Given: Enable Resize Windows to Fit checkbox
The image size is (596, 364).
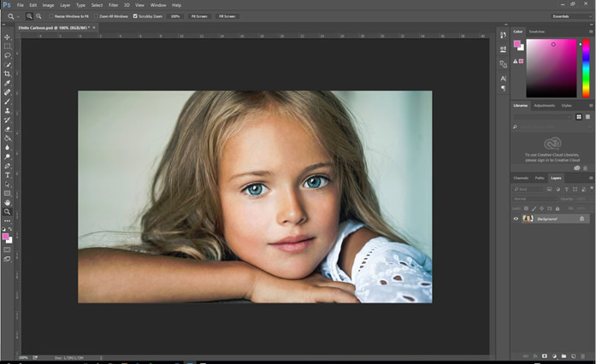Looking at the screenshot, I should point(50,16).
